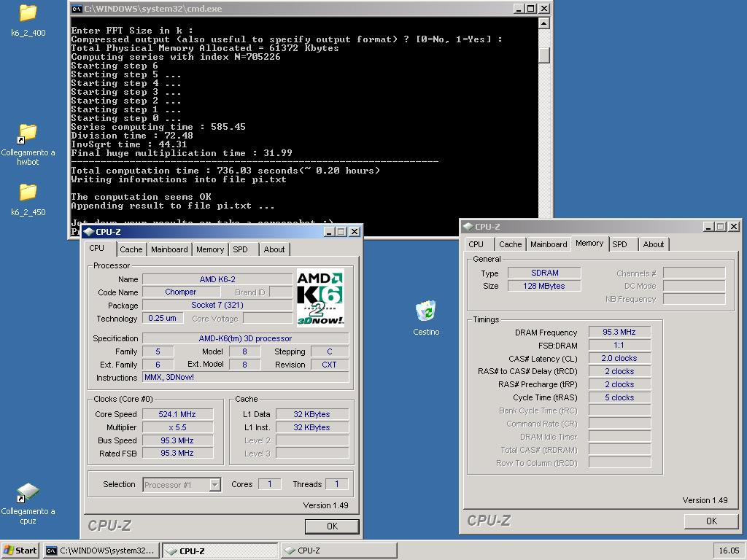The image size is (747, 560).
Task: Activate the first CPU-Z taskbar button
Action: pyautogui.click(x=220, y=551)
